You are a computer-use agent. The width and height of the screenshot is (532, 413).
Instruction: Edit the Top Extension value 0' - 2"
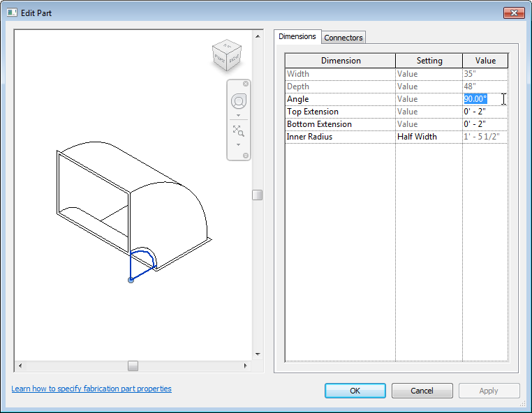point(485,112)
